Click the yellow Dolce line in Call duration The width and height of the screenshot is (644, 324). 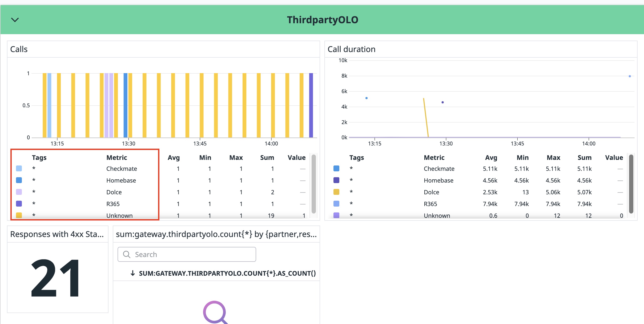(426, 117)
